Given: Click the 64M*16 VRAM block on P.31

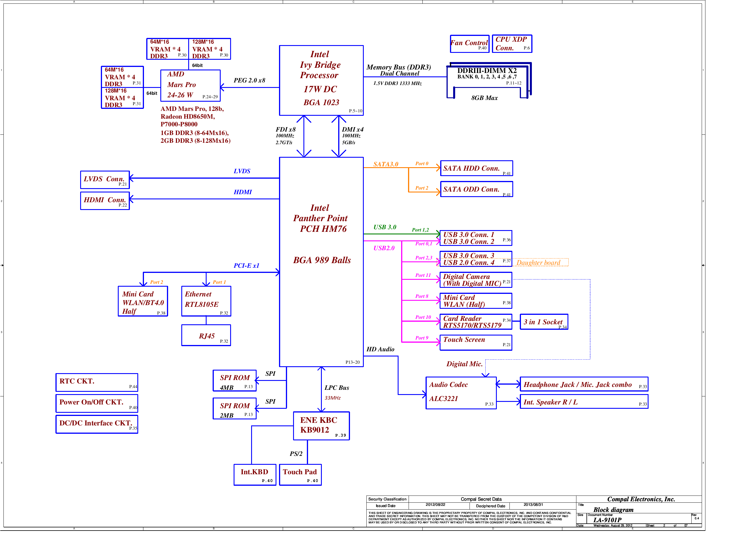Looking at the screenshot, I should (x=122, y=76).
